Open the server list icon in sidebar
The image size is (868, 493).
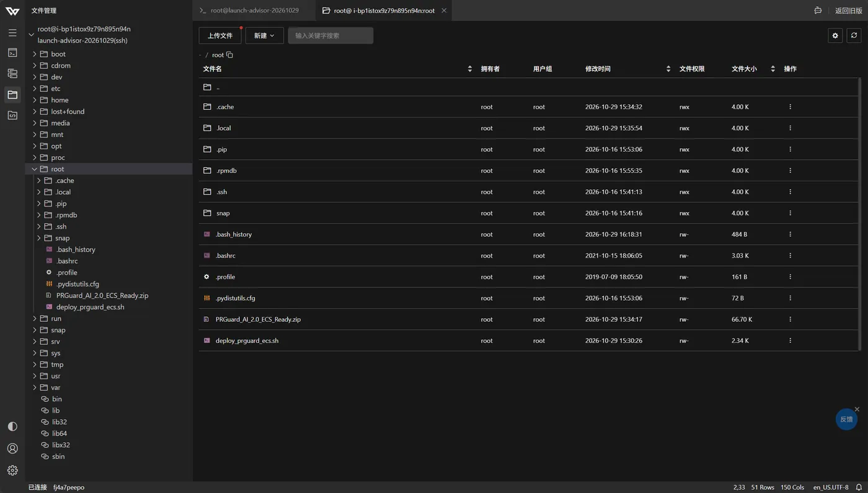pyautogui.click(x=12, y=73)
